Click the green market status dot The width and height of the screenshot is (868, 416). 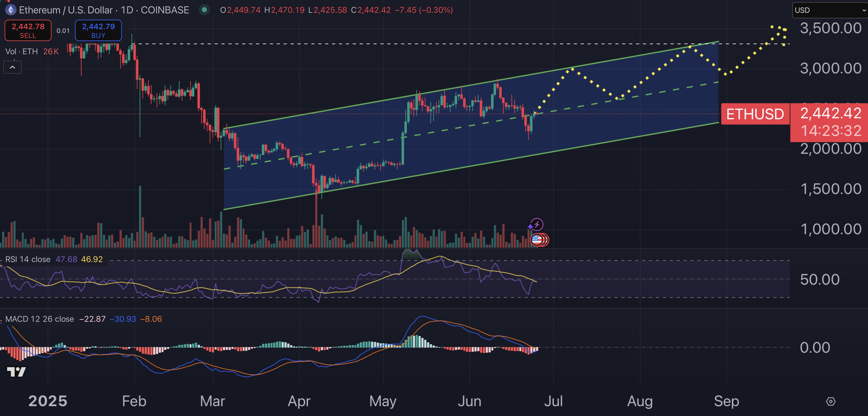204,10
